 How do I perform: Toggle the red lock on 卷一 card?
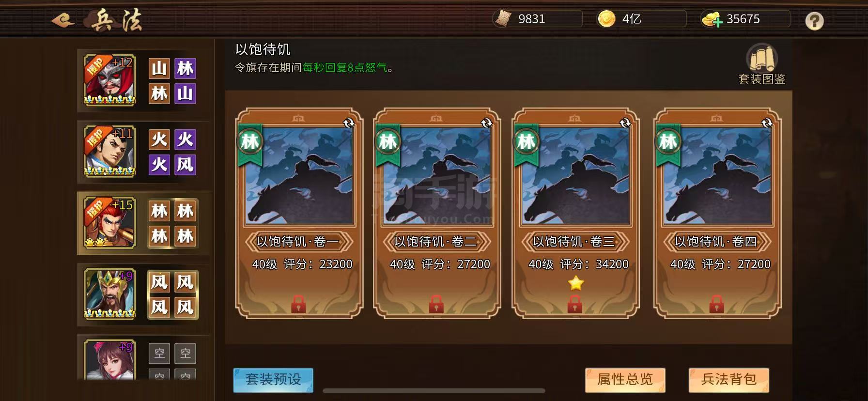[298, 304]
